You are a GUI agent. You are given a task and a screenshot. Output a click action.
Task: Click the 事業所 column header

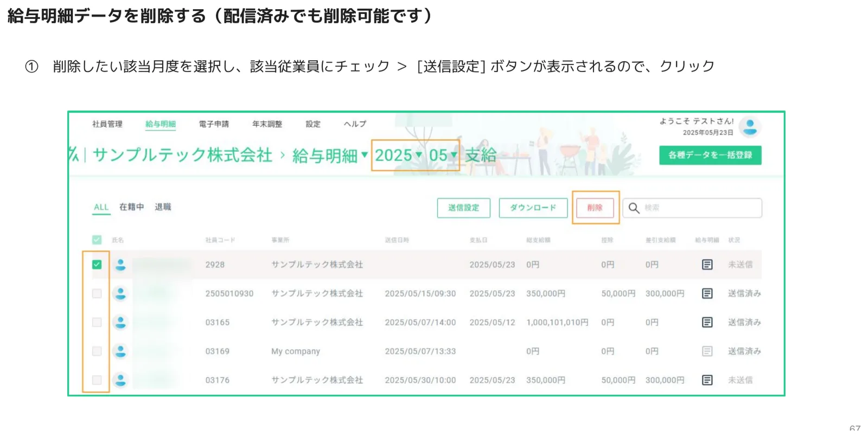(x=280, y=240)
